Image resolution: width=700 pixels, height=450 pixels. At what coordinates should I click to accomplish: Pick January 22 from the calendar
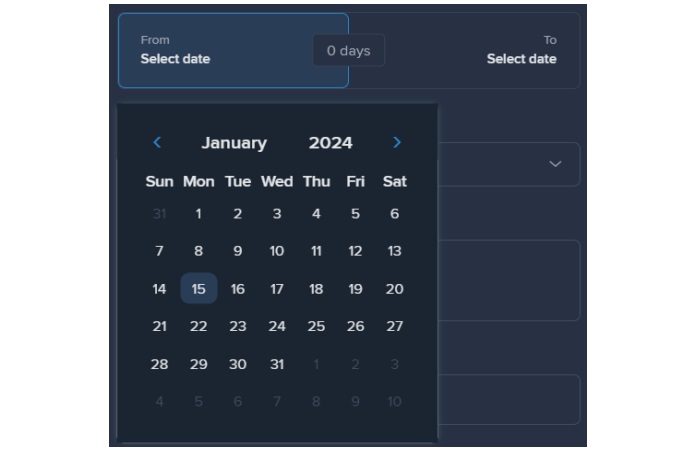pos(198,326)
